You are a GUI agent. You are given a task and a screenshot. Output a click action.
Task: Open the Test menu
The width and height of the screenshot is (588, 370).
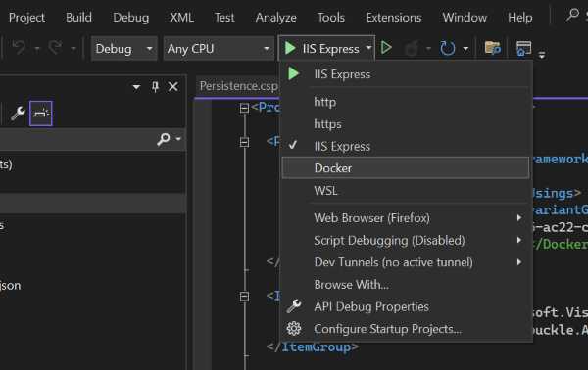coord(224,18)
